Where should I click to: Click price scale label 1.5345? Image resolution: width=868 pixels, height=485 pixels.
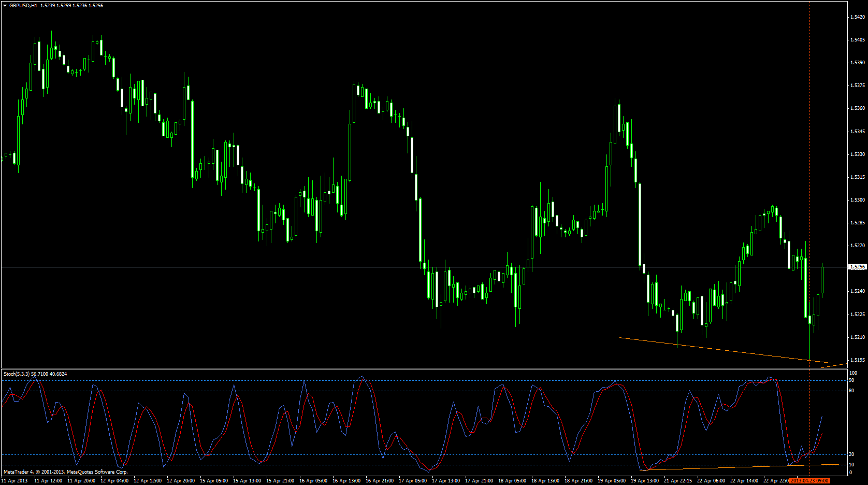point(858,132)
